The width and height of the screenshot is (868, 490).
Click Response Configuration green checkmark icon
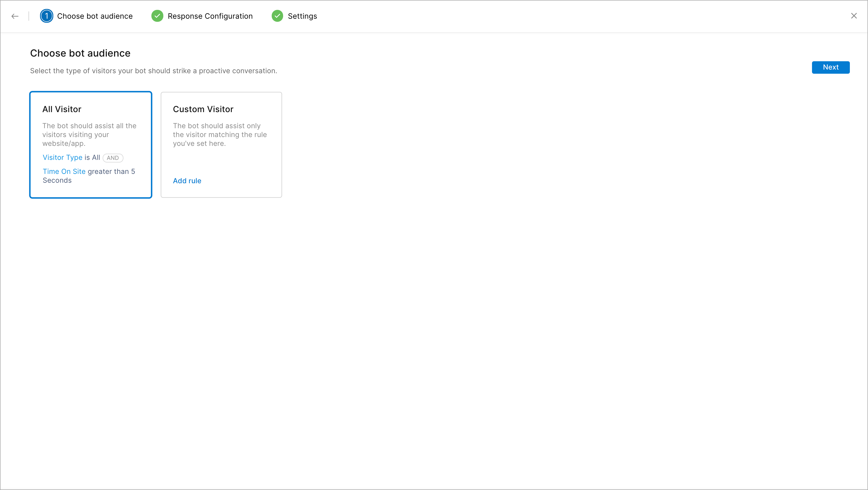(157, 16)
